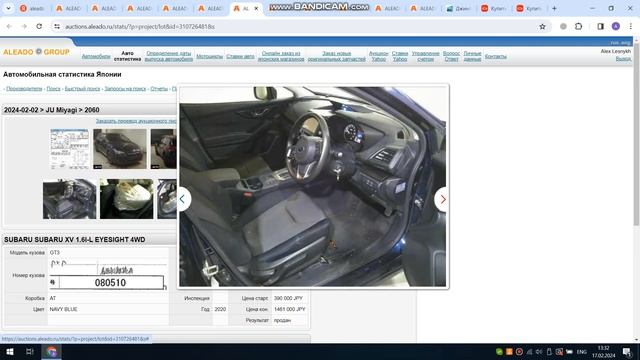Reload the current page
The height and width of the screenshot is (360, 640).
click(39, 27)
